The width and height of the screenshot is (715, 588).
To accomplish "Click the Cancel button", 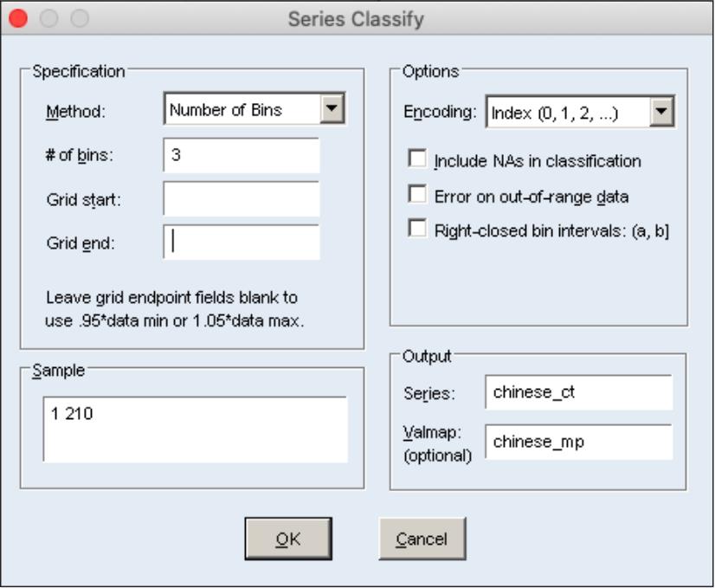I will tap(422, 539).
